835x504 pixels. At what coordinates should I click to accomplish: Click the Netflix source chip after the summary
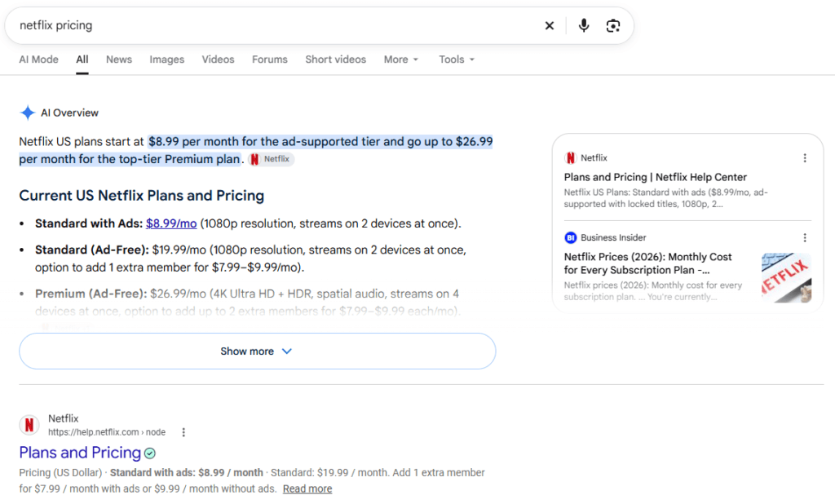tap(271, 159)
